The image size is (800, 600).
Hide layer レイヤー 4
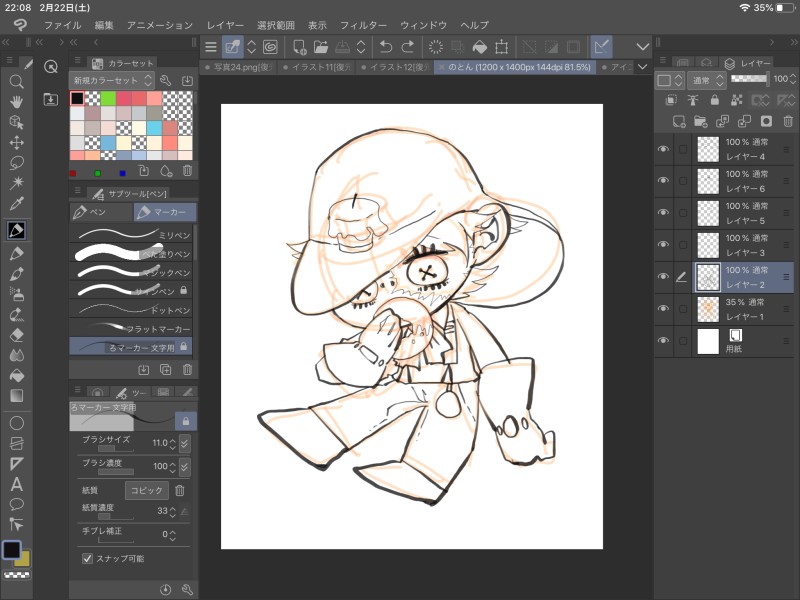tap(663, 149)
